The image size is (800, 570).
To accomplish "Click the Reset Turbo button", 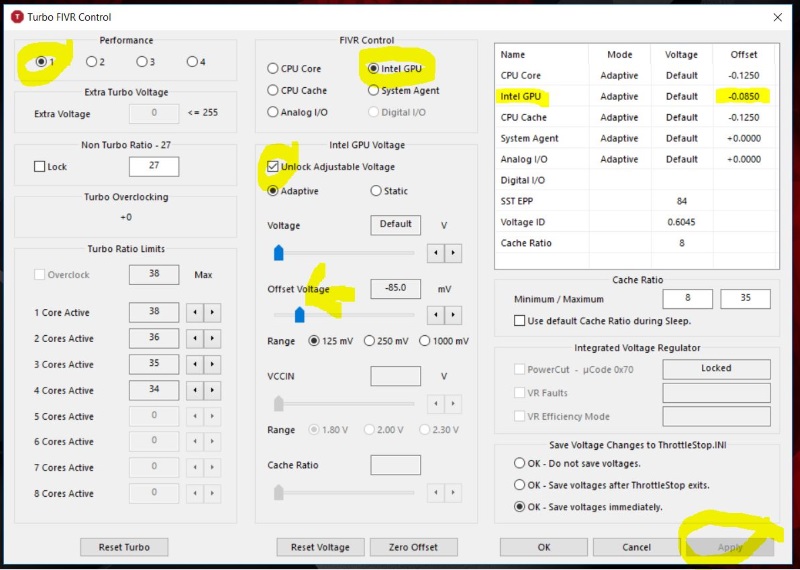I will coord(124,547).
